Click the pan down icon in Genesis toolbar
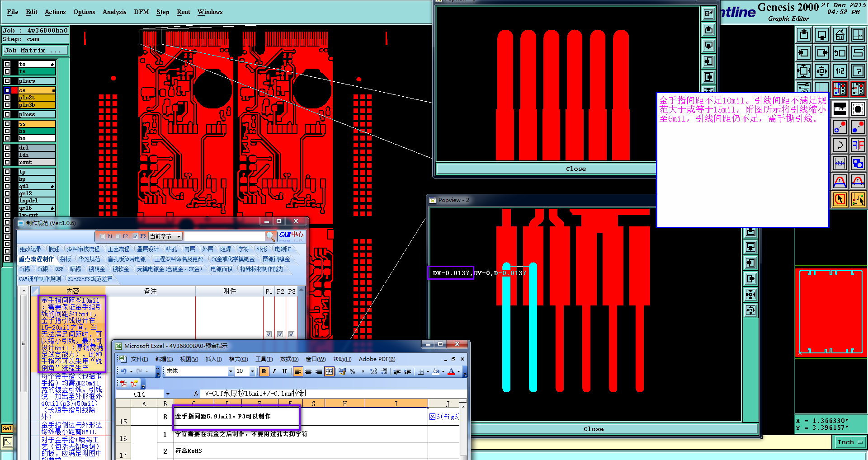The image size is (868, 460). (822, 35)
